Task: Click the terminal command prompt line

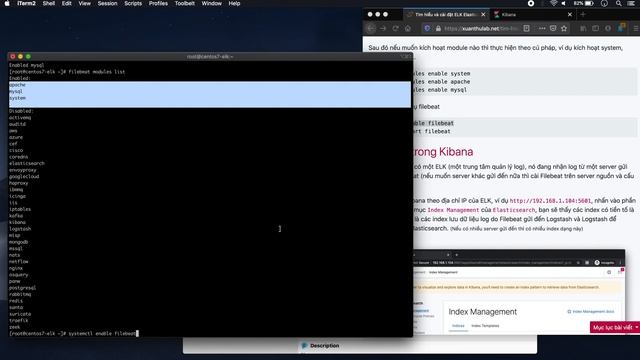Action: click(x=73, y=333)
